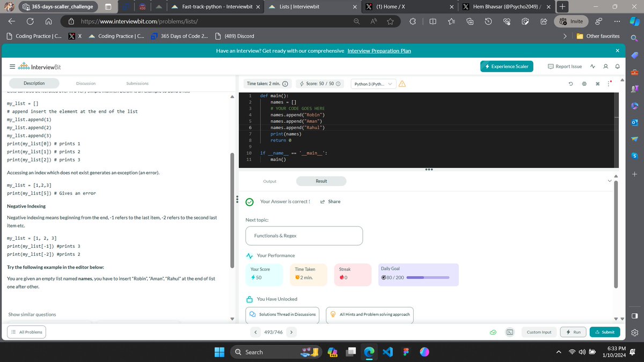Screen dimensions: 644x362
Task: Open the notifications bell in the InterviewBit header
Action: (x=617, y=67)
